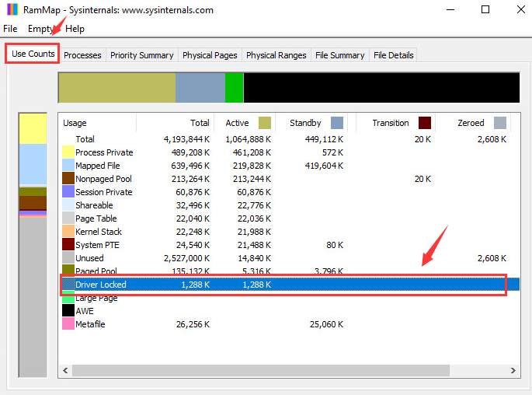
Task: Sort by the Total column header
Action: (x=175, y=123)
